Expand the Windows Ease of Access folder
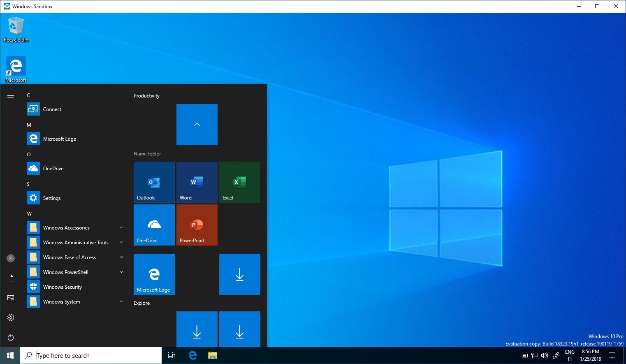This screenshot has height=364, width=626. coord(75,257)
